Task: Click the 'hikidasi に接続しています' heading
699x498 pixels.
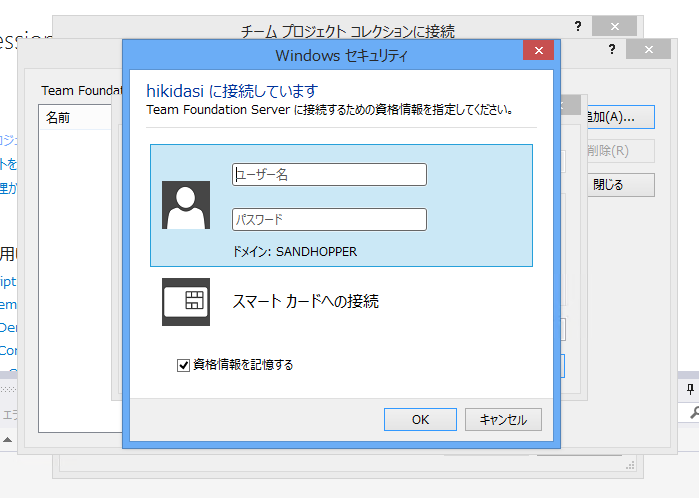Action: coord(232,91)
